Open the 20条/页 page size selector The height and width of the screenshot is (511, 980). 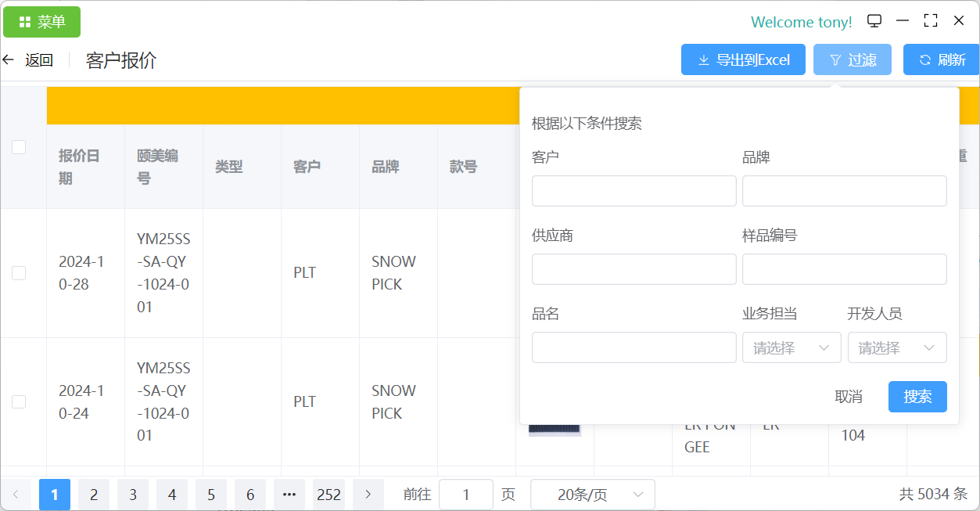click(592, 495)
